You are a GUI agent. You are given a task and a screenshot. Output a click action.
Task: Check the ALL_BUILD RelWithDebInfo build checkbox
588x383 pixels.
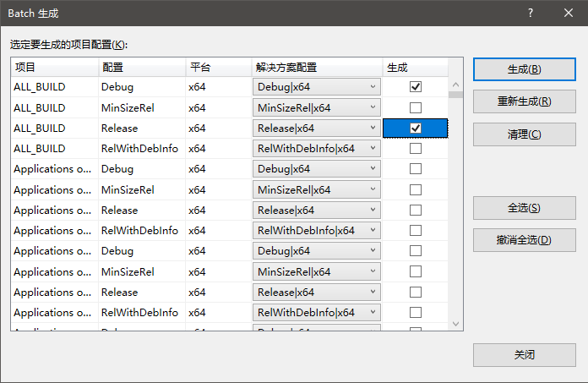[416, 148]
